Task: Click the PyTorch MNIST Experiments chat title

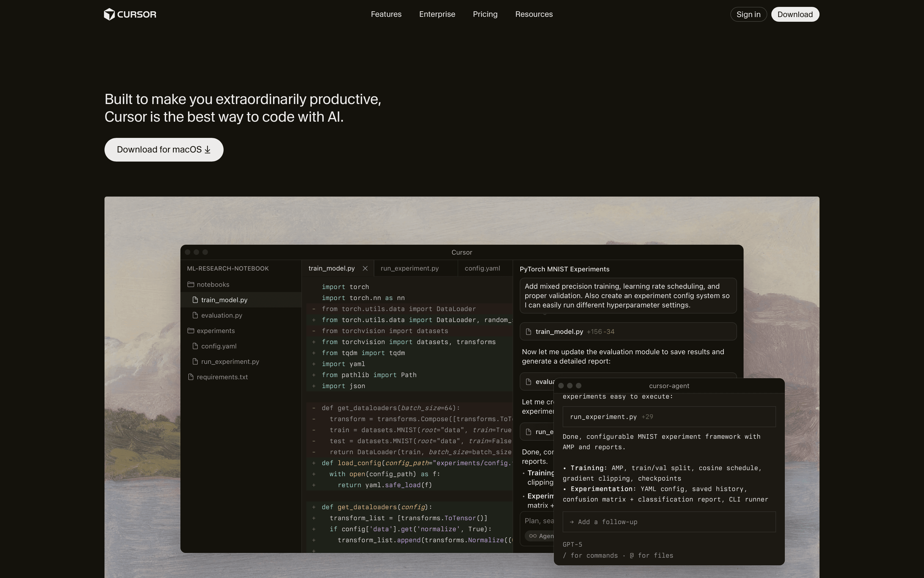Action: [x=564, y=269]
